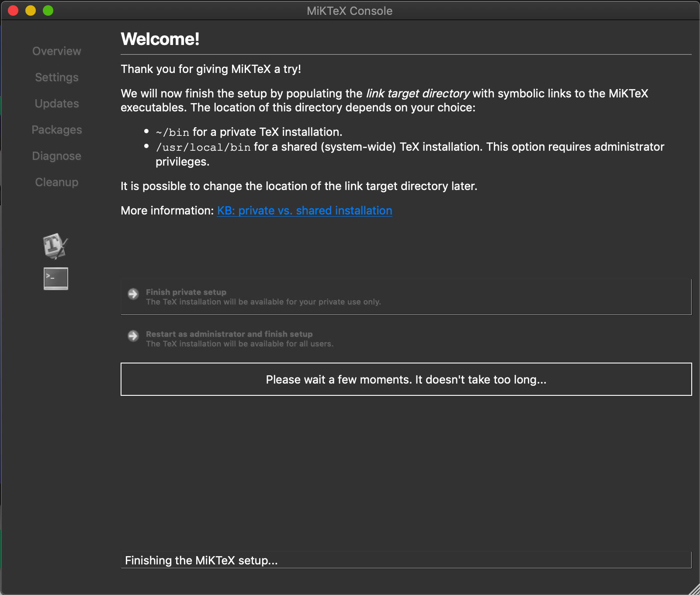Screen dimensions: 700x595
Task: Go to the Updates page
Action: click(57, 104)
